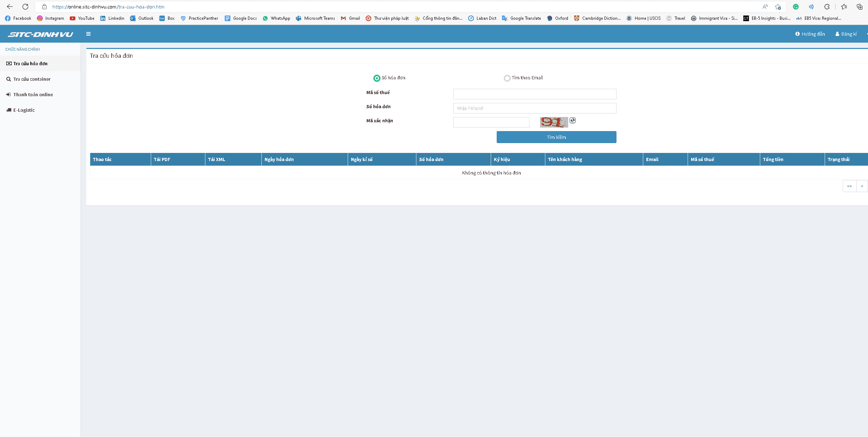Viewport: 868px width, 437px height.
Task: Click the Tìm kiếm search button
Action: (x=556, y=137)
